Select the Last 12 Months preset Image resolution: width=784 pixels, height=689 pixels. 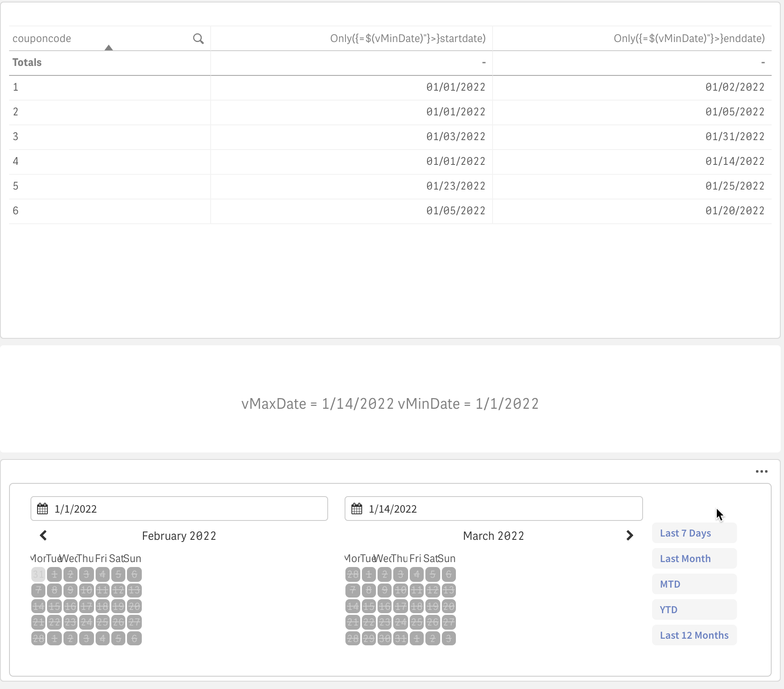pos(694,635)
